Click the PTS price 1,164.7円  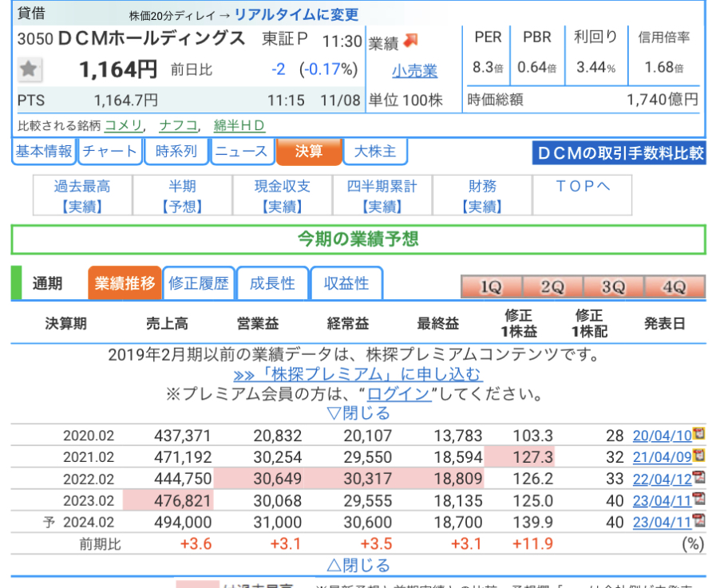click(126, 100)
